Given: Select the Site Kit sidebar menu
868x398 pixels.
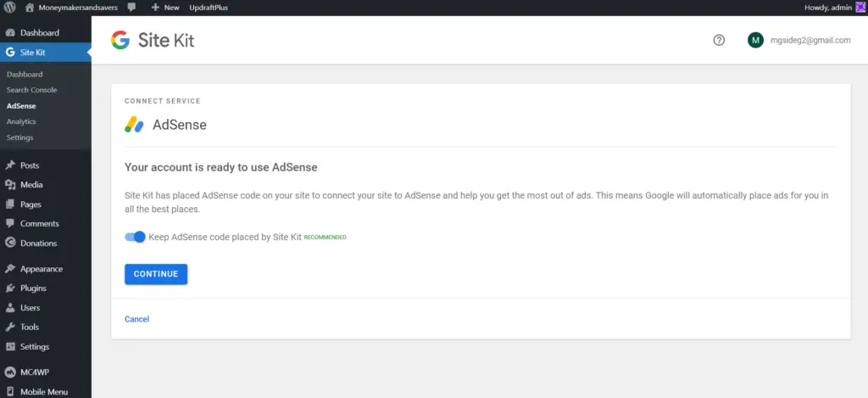Looking at the screenshot, I should coord(46,53).
